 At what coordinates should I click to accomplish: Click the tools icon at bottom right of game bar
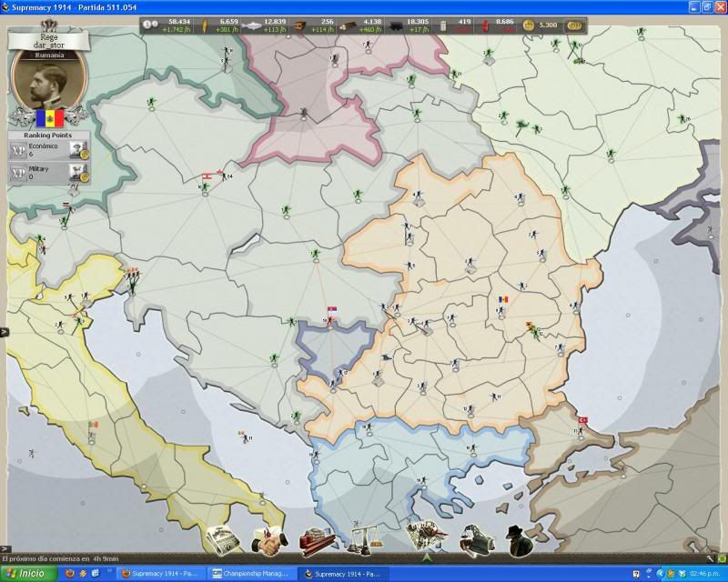[x=711, y=558]
